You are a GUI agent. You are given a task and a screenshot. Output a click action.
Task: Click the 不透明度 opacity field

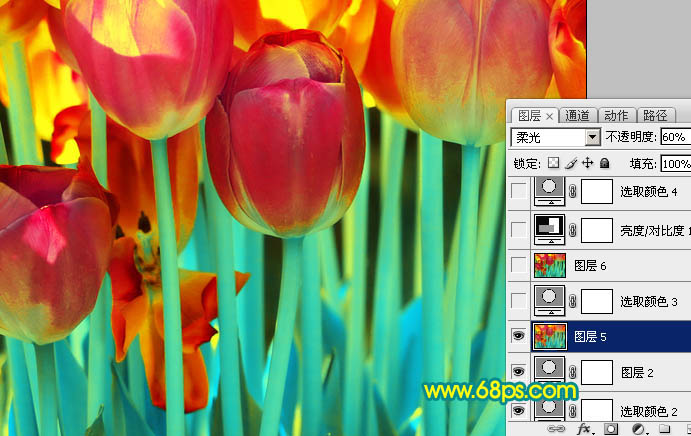coord(675,137)
